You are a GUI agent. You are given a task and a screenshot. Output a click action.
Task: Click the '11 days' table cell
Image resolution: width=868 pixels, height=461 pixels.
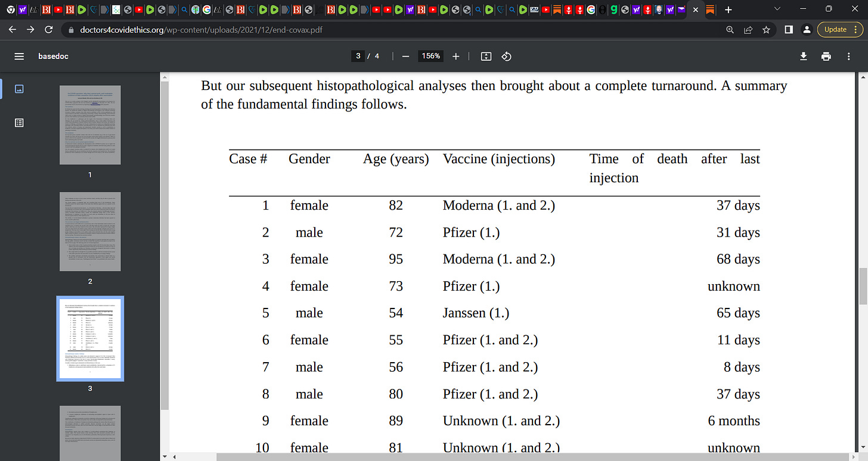click(x=738, y=339)
